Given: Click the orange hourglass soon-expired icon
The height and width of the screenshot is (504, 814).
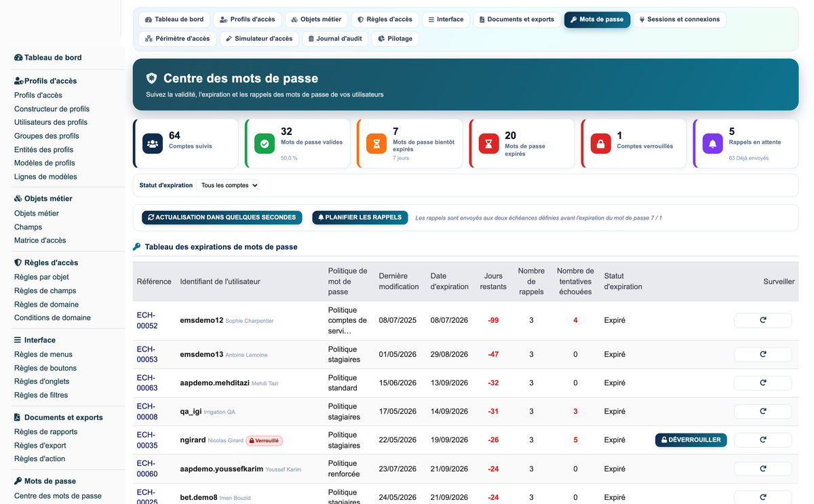Looking at the screenshot, I should [376, 144].
